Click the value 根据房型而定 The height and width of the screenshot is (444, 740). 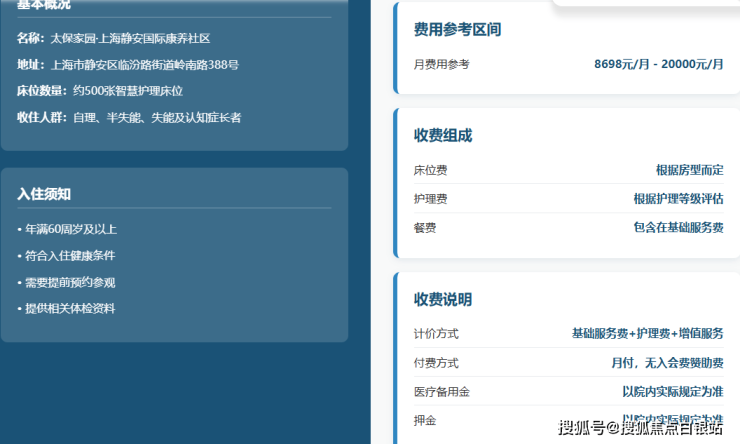690,170
